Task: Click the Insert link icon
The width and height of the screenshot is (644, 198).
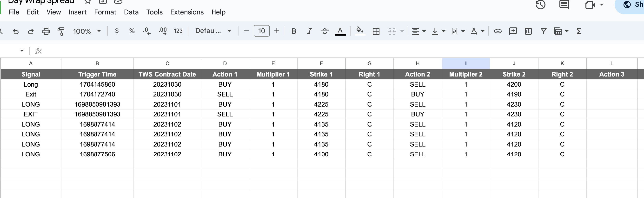Action: click(x=498, y=31)
